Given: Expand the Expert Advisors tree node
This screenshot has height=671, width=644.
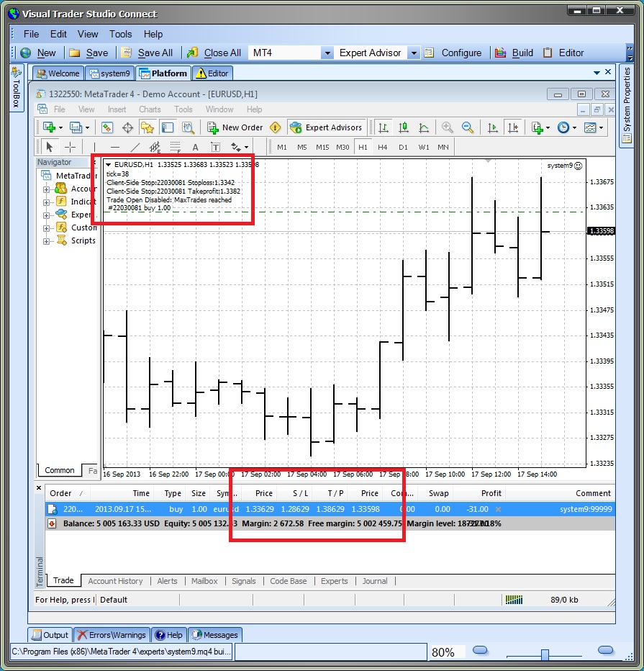Looking at the screenshot, I should click(46, 215).
